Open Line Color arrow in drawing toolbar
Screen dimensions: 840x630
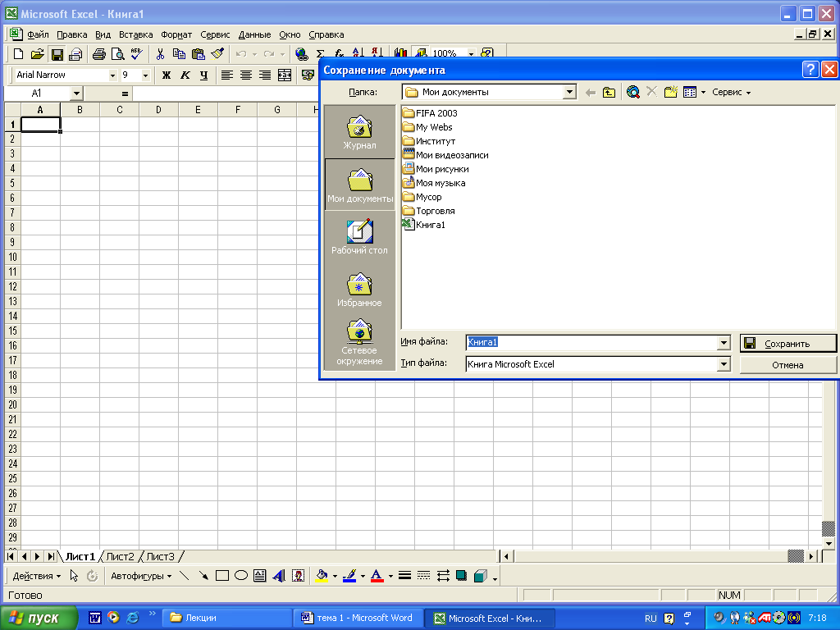pyautogui.click(x=363, y=577)
